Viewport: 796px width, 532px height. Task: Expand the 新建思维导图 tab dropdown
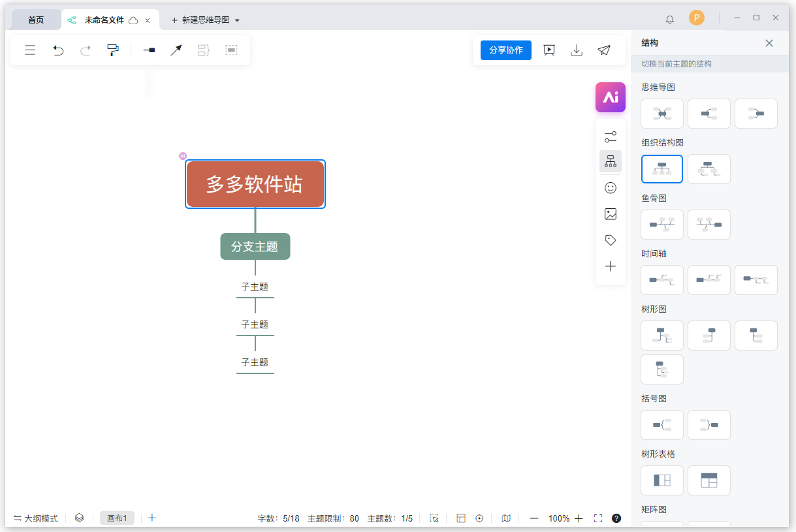[237, 20]
